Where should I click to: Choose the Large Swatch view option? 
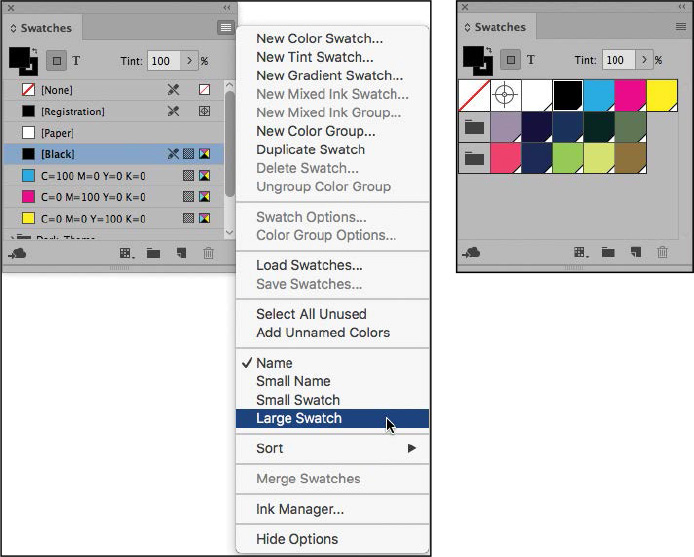299,418
